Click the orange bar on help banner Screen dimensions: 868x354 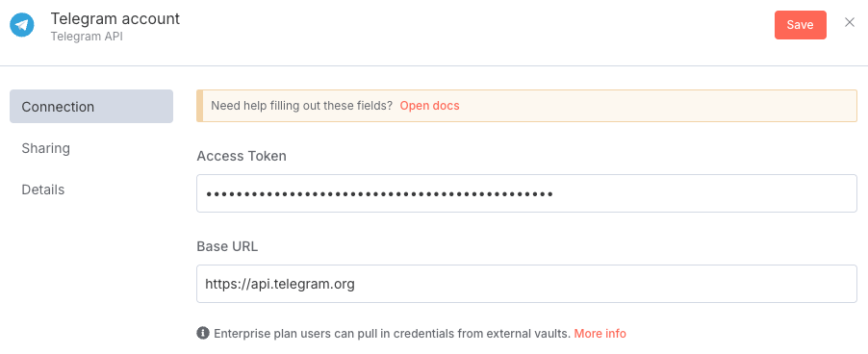coord(199,106)
